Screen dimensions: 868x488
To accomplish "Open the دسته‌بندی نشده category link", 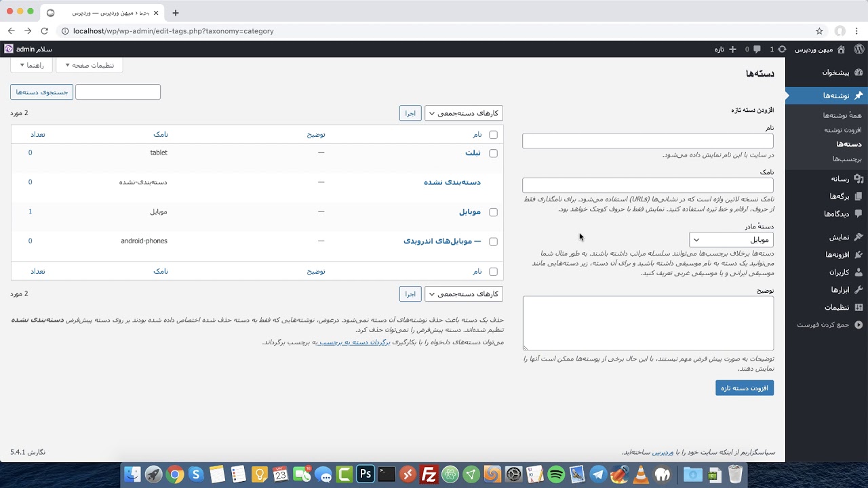I will pyautogui.click(x=452, y=182).
